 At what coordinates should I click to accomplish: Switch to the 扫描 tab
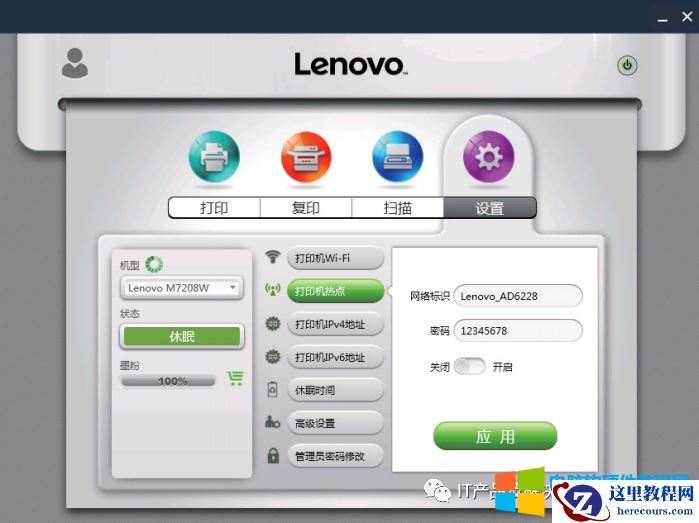pos(398,208)
